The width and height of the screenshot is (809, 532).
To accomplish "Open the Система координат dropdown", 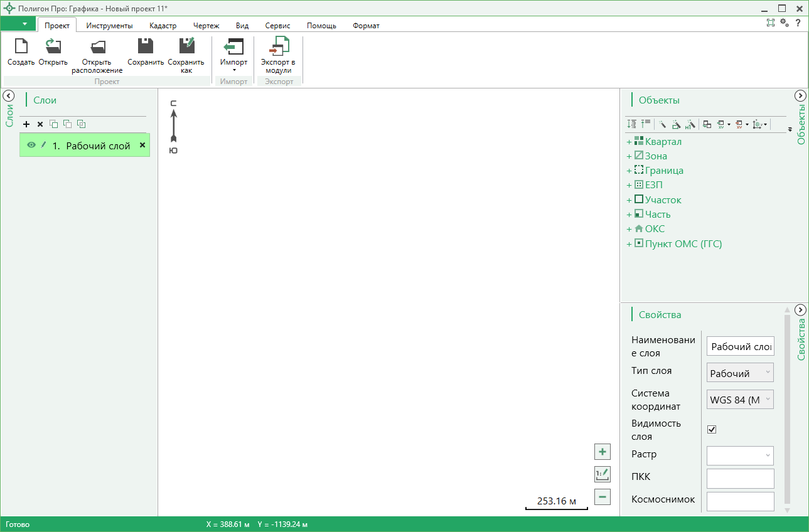I will (740, 399).
